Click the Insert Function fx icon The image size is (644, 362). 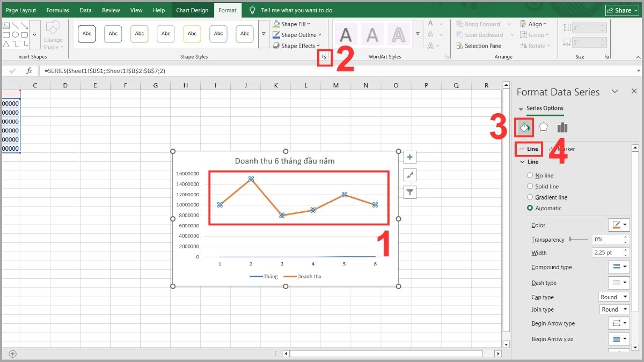pyautogui.click(x=29, y=71)
